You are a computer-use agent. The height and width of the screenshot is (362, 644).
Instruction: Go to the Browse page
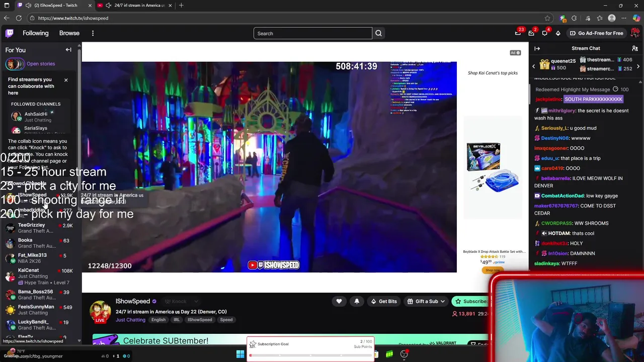tap(69, 33)
